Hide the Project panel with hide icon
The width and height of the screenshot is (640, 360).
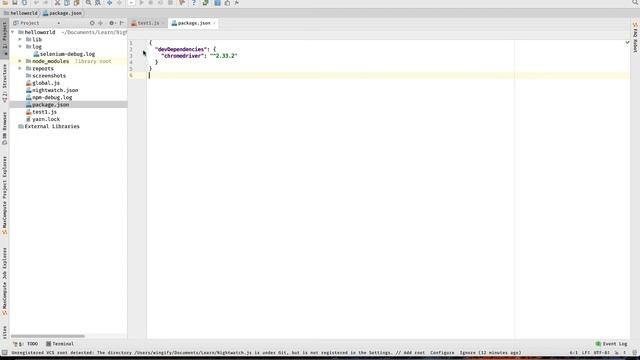[x=122, y=23]
